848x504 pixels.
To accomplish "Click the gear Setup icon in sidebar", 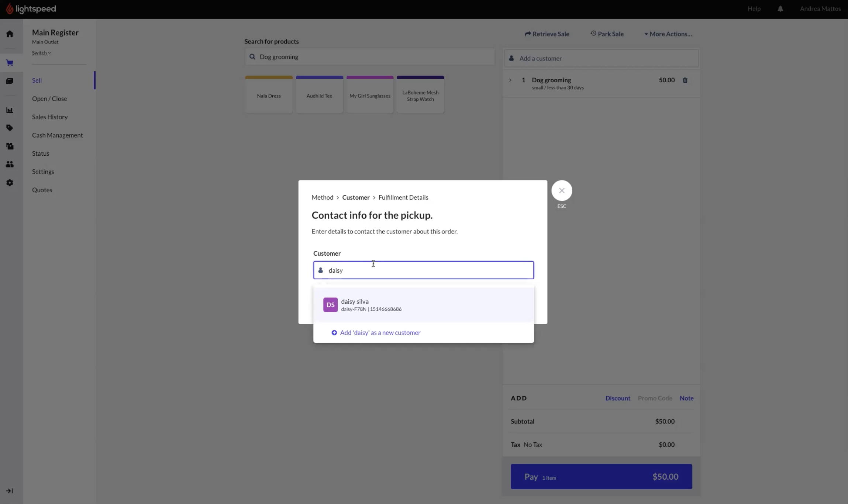I will 10,183.
